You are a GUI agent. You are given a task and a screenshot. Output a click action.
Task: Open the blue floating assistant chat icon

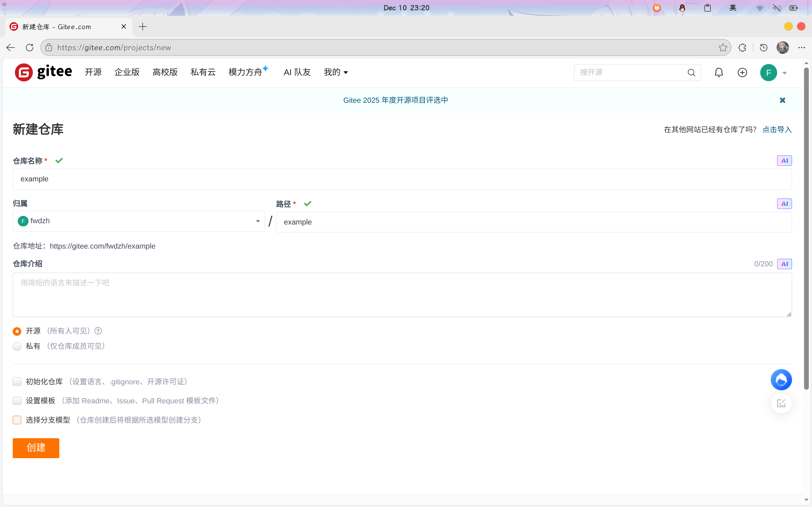[781, 380]
